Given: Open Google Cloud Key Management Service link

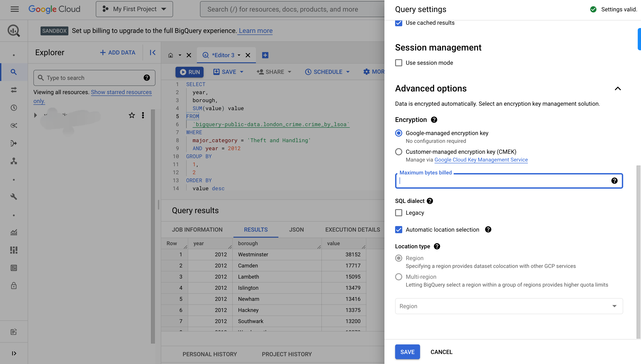Looking at the screenshot, I should tap(481, 160).
